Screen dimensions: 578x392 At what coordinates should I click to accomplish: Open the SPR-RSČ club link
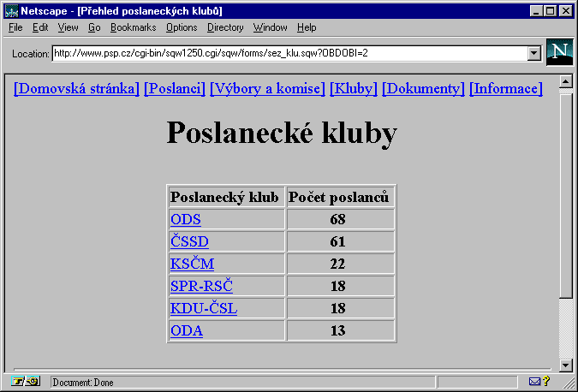[x=201, y=286]
